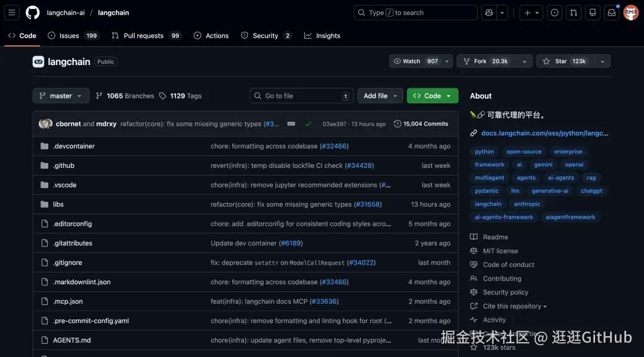This screenshot has height=357, width=644.
Task: Open the issues icon in top bar
Action: (x=555, y=13)
